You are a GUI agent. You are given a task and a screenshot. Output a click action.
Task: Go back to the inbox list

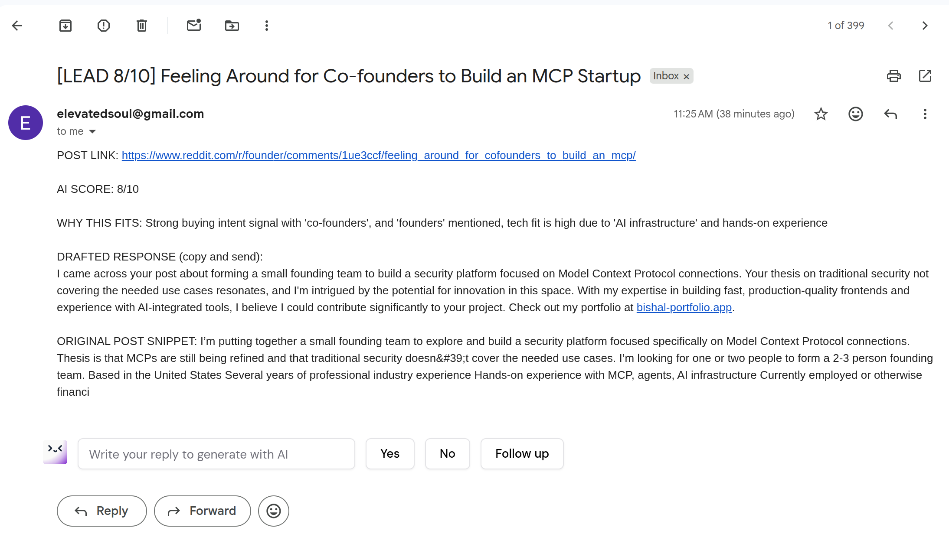click(x=17, y=26)
